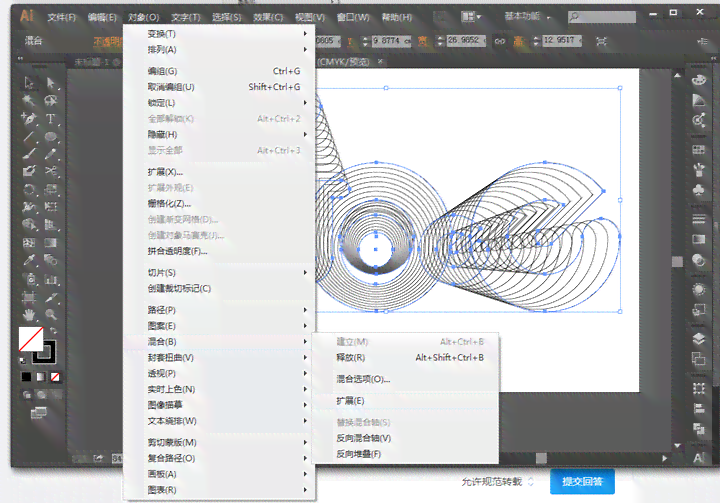The image size is (720, 503).
Task: Open the Color panel icon in right dock
Action: 698,80
